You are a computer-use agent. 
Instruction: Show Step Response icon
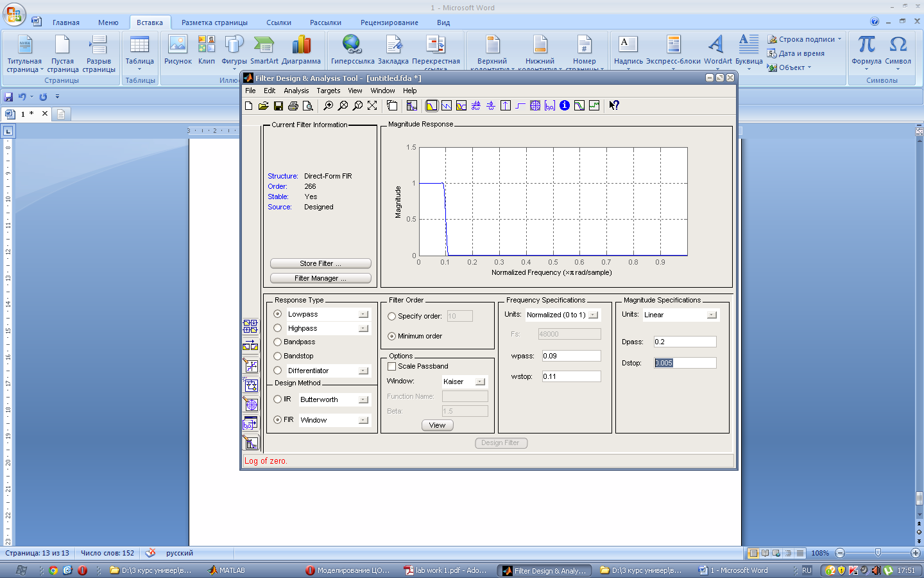pyautogui.click(x=520, y=106)
